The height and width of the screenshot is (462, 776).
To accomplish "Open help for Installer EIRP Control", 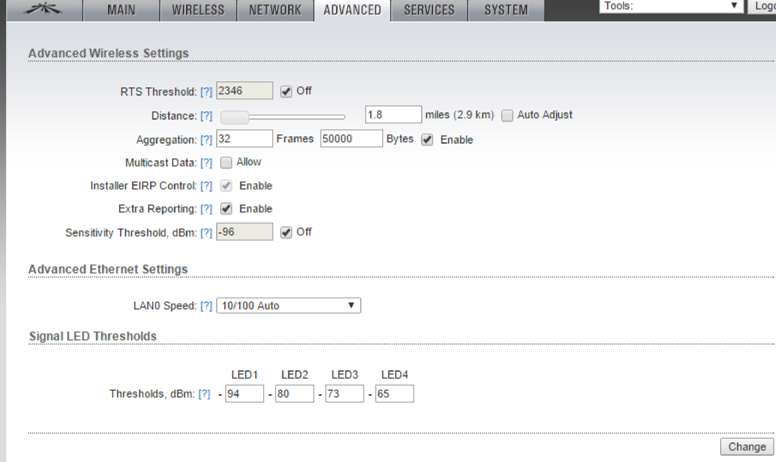I will 206,186.
